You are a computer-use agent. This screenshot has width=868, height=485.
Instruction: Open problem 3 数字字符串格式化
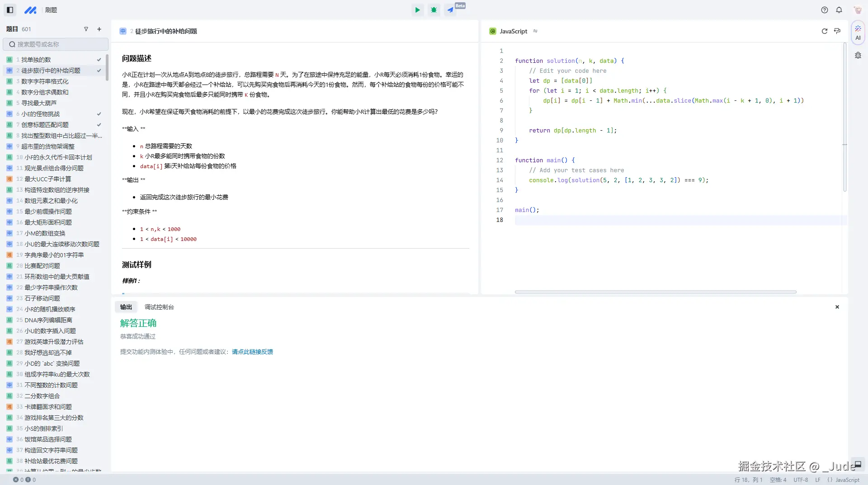tap(54, 81)
